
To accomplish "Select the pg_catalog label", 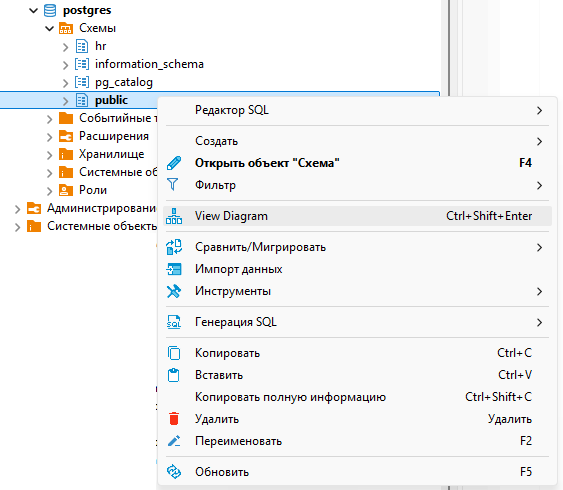I will (124, 83).
